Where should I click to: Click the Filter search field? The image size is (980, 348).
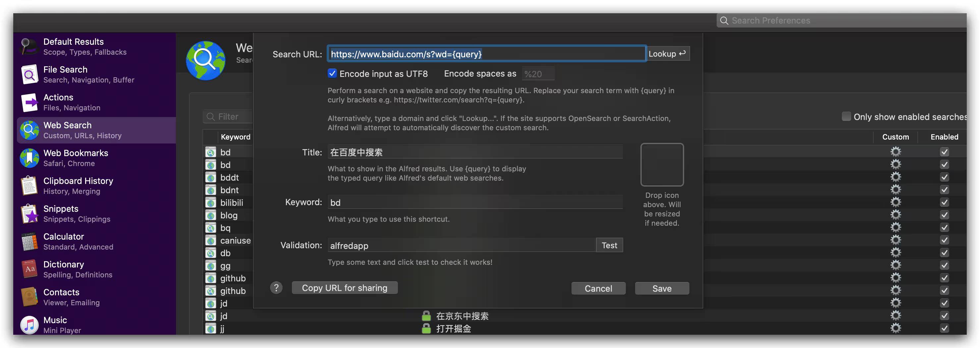pos(228,117)
